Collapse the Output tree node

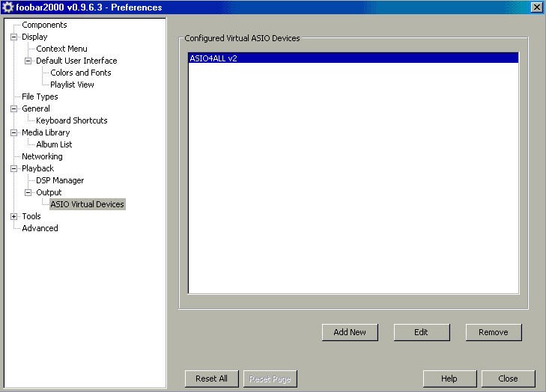28,193
